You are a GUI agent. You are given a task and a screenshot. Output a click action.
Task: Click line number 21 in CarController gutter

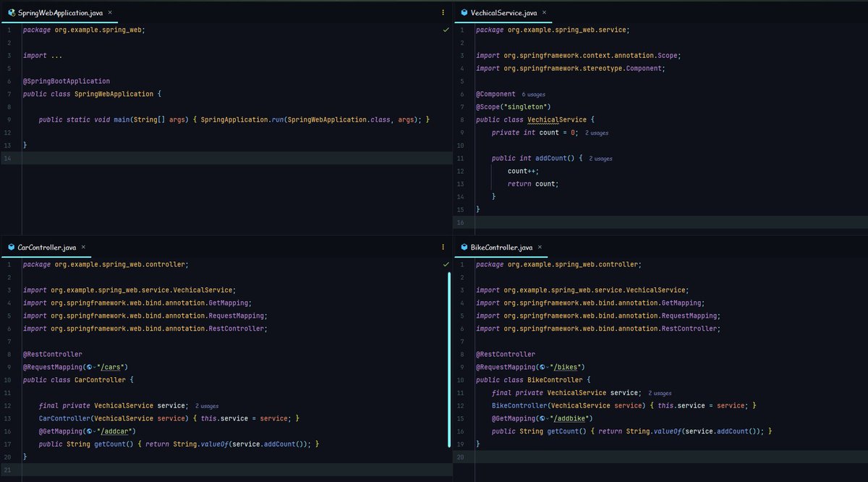click(7, 470)
